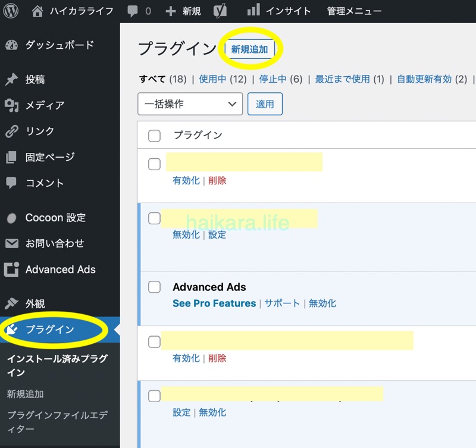Click the 適用 button
The image size is (476, 448).
[x=265, y=104]
